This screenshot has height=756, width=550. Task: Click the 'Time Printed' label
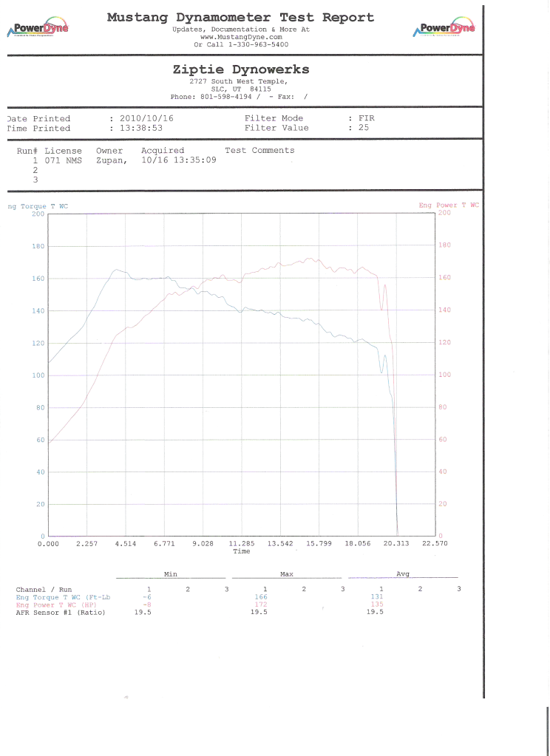tap(38, 129)
